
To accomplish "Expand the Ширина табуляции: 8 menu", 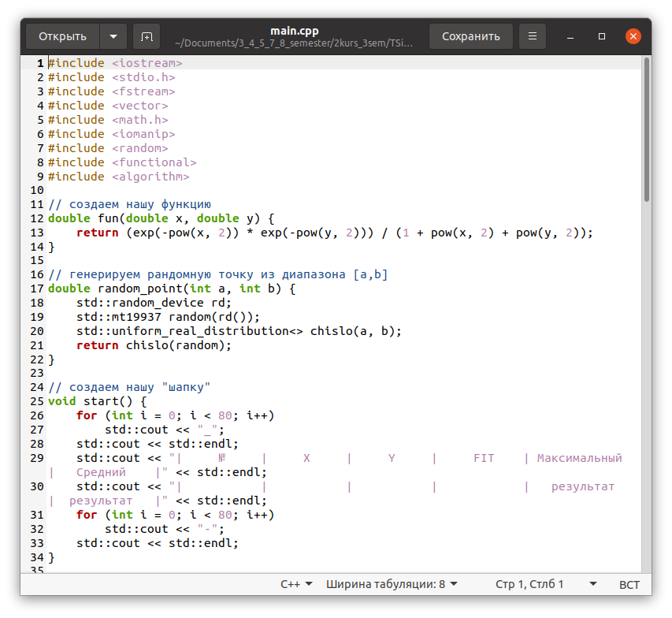I will coord(392,584).
